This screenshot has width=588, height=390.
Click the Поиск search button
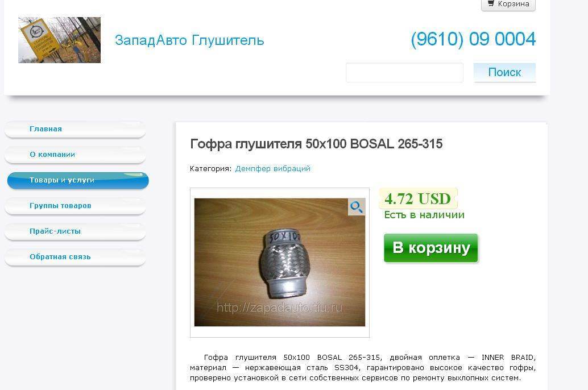click(504, 72)
